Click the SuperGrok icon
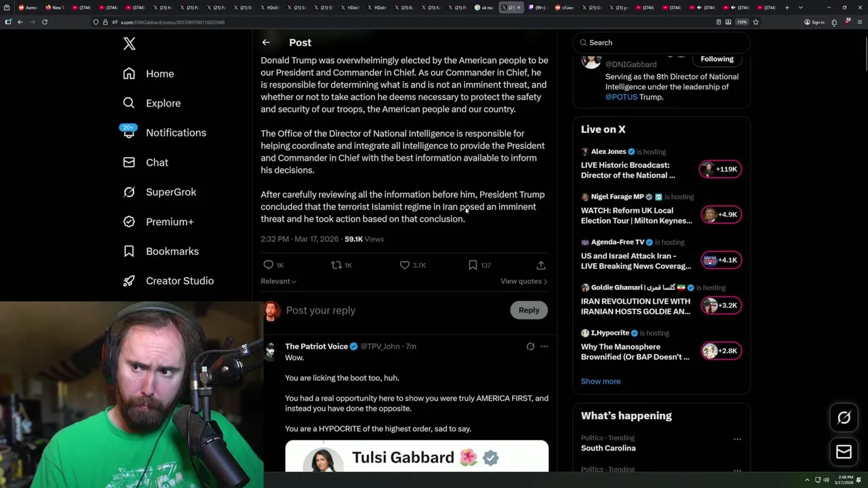The height and width of the screenshot is (488, 868). pyautogui.click(x=129, y=192)
